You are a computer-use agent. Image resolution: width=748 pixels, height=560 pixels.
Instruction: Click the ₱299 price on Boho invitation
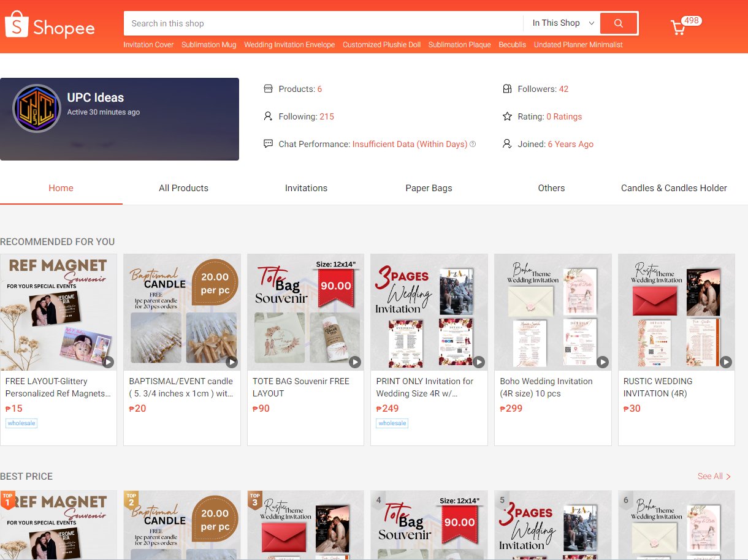coord(511,409)
